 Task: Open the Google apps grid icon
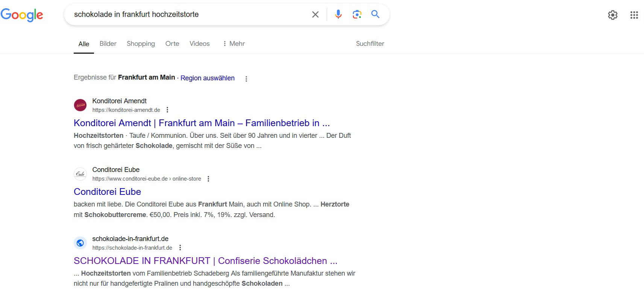click(634, 15)
